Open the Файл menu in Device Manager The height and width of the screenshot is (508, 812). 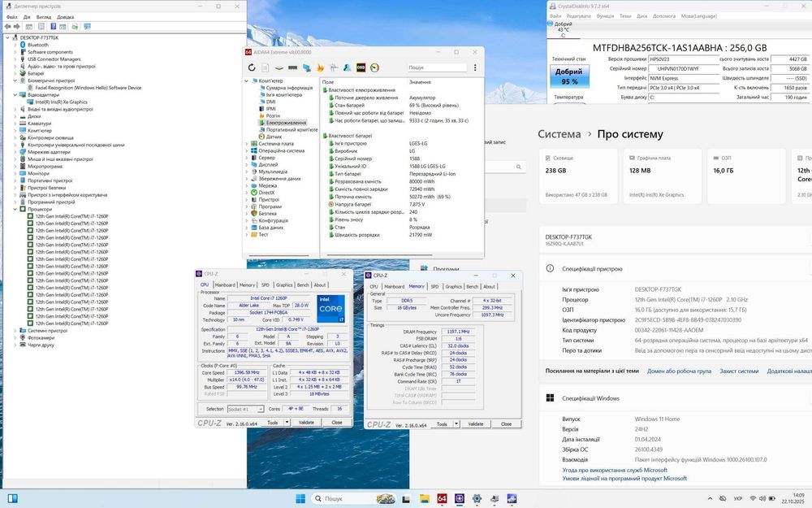[11, 17]
